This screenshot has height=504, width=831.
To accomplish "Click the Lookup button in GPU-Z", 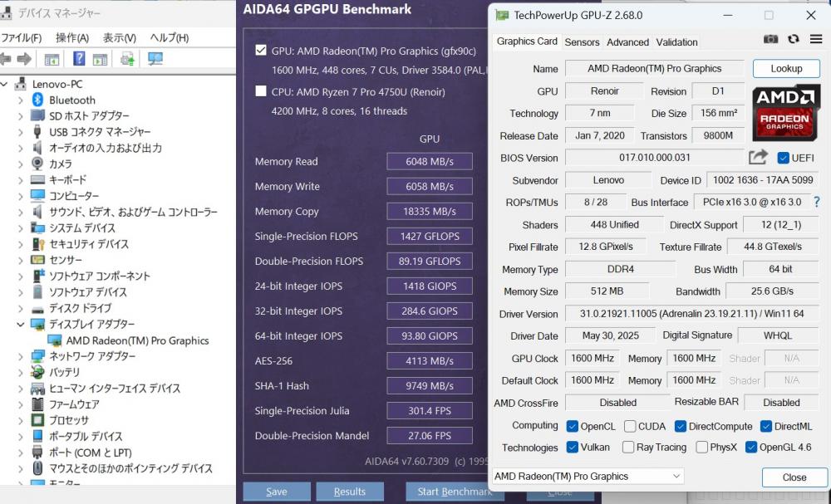I will 786,68.
